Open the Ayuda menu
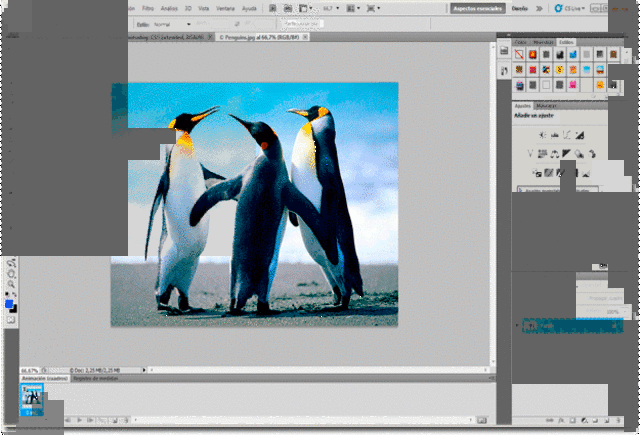The image size is (640, 435). (249, 8)
